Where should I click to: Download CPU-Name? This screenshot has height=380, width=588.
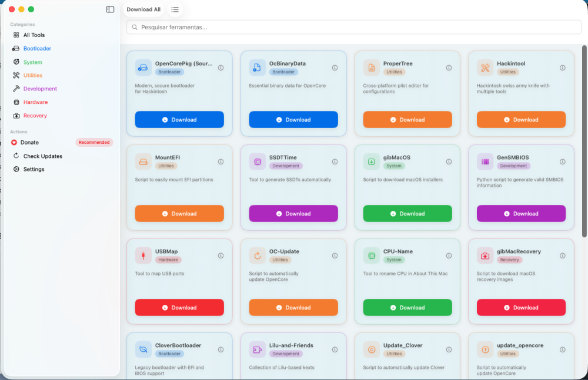[407, 307]
